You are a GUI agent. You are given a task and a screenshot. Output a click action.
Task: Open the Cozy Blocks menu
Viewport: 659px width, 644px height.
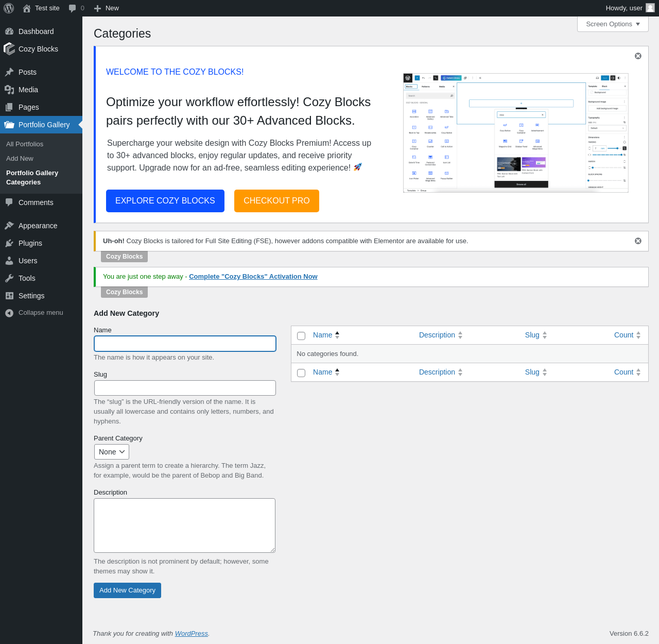38,49
